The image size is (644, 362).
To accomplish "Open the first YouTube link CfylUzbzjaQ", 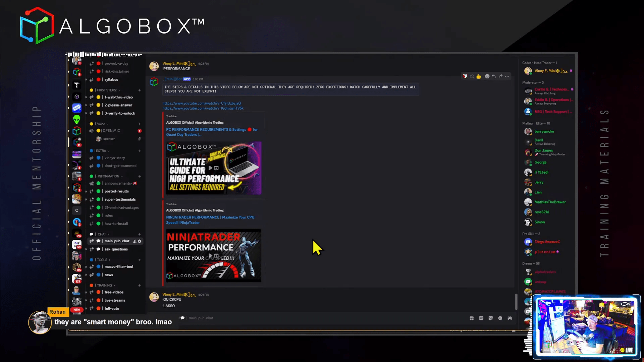I will (202, 103).
